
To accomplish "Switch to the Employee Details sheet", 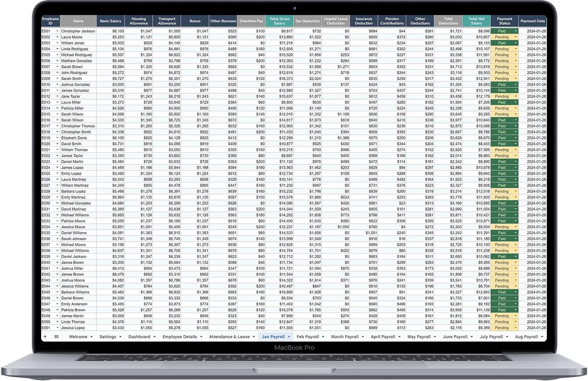I will click(x=180, y=337).
